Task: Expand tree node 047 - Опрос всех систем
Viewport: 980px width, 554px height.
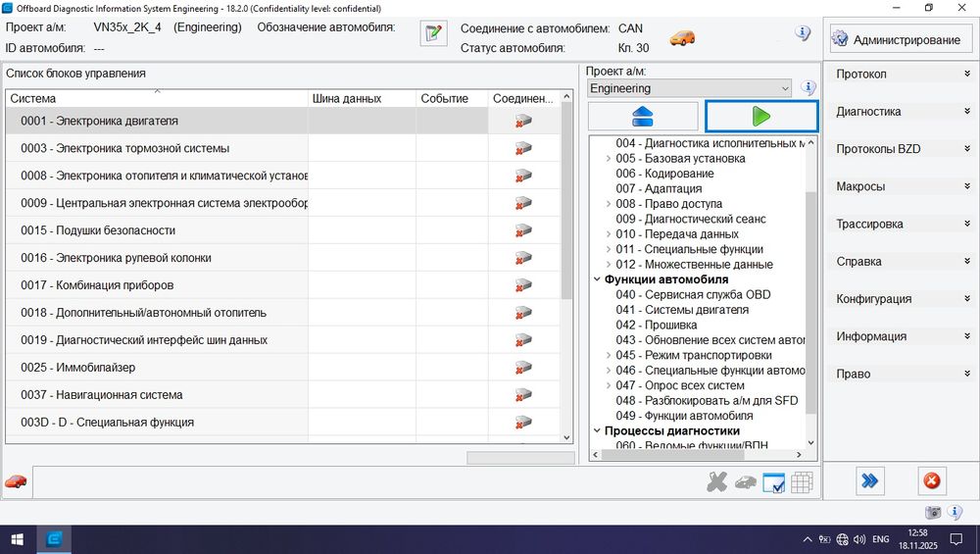Action: coord(609,385)
